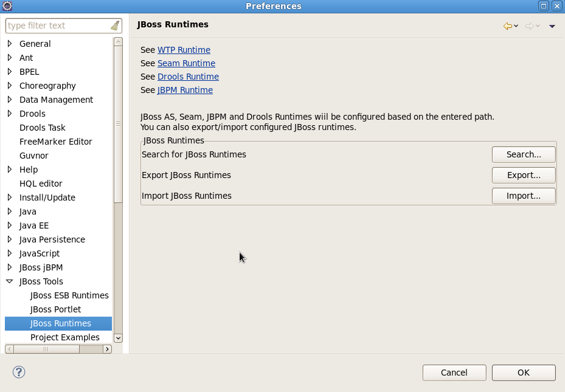Viewport: 565px width, 392px height.
Task: Select Data Management label in tree
Action: point(56,100)
